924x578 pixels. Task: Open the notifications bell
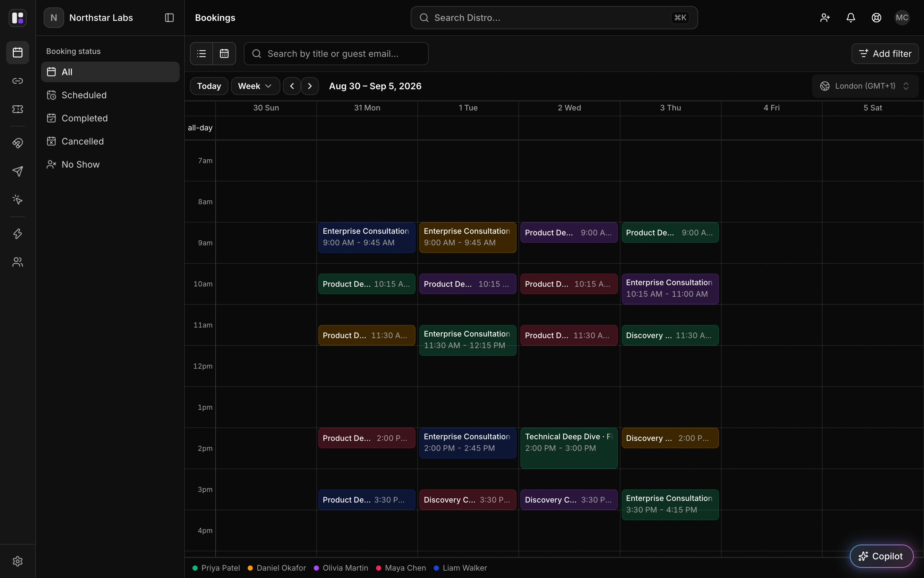[x=851, y=18]
